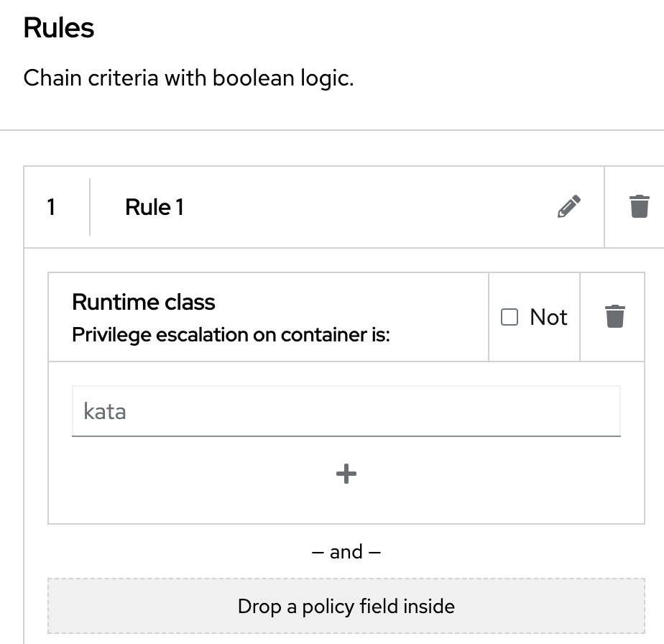Click the underline of the kata input
664x644 pixels.
[346, 436]
